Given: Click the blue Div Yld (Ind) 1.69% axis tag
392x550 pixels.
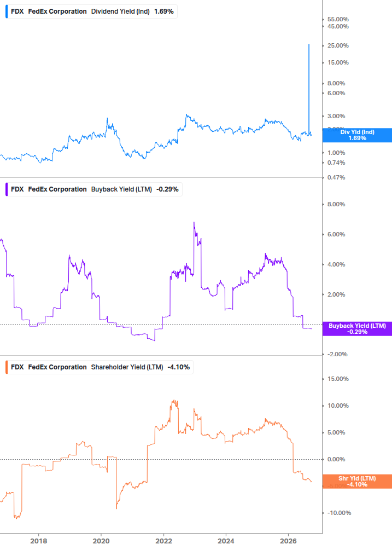Looking at the screenshot, I should coord(357,135).
